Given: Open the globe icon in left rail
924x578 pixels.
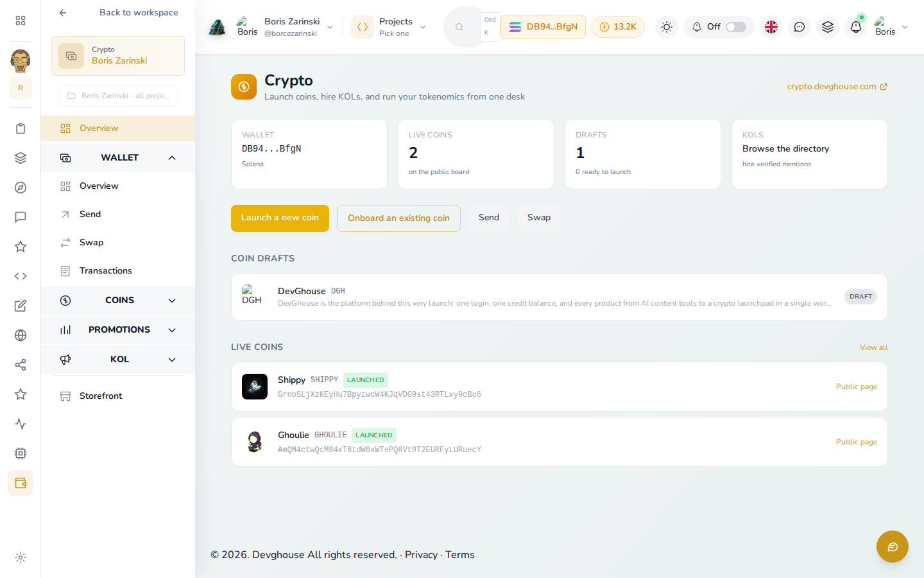Looking at the screenshot, I should pyautogui.click(x=21, y=335).
